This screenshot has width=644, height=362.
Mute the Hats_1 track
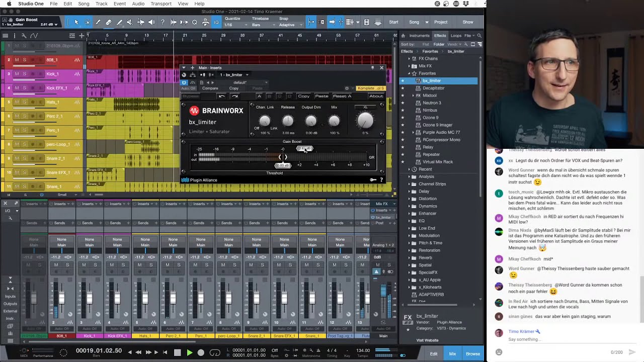coord(17,102)
